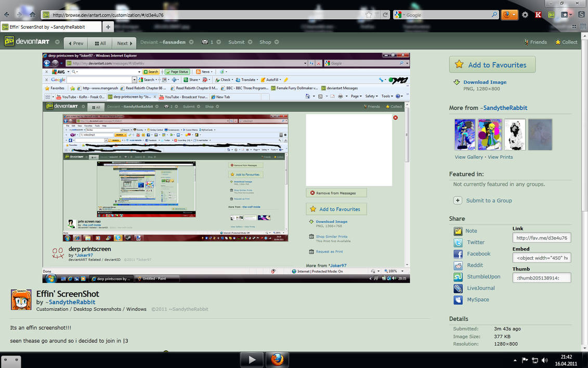Open the messages envelope icon in the header
The width and height of the screenshot is (588, 368).
click(x=205, y=42)
